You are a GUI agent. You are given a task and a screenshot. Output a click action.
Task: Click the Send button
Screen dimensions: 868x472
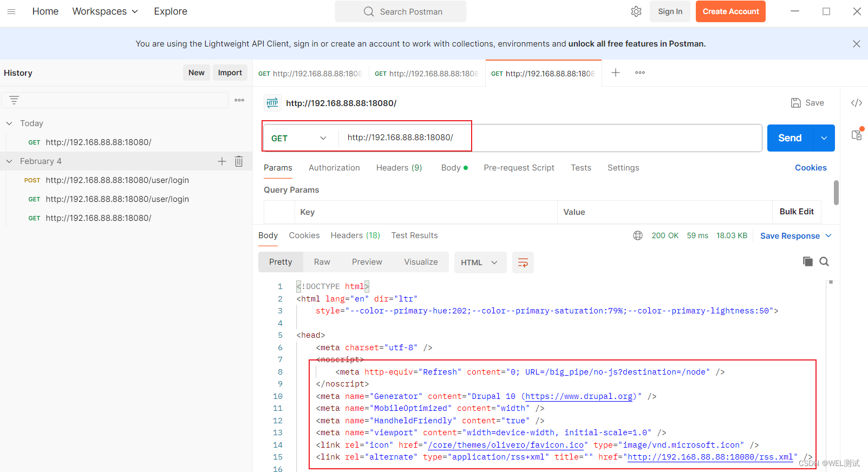[x=790, y=138]
